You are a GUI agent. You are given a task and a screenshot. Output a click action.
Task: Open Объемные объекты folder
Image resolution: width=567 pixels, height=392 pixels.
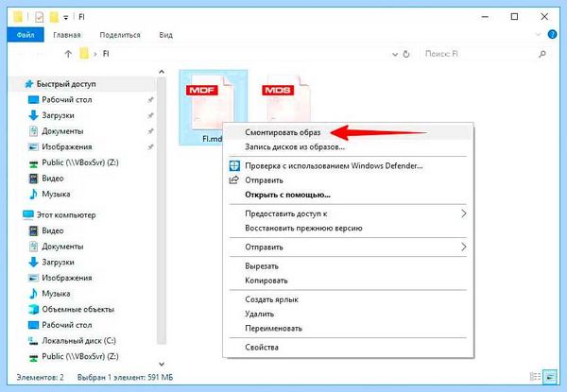(x=71, y=309)
